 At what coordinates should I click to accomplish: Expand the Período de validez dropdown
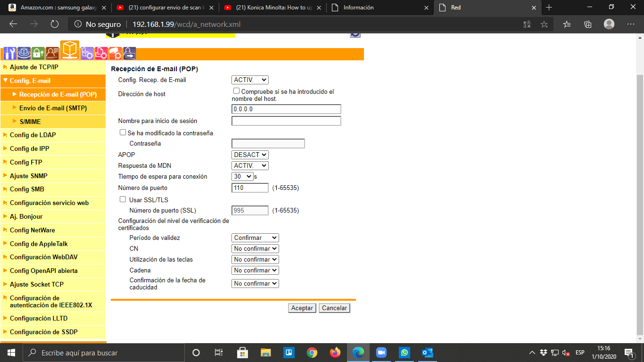(255, 238)
